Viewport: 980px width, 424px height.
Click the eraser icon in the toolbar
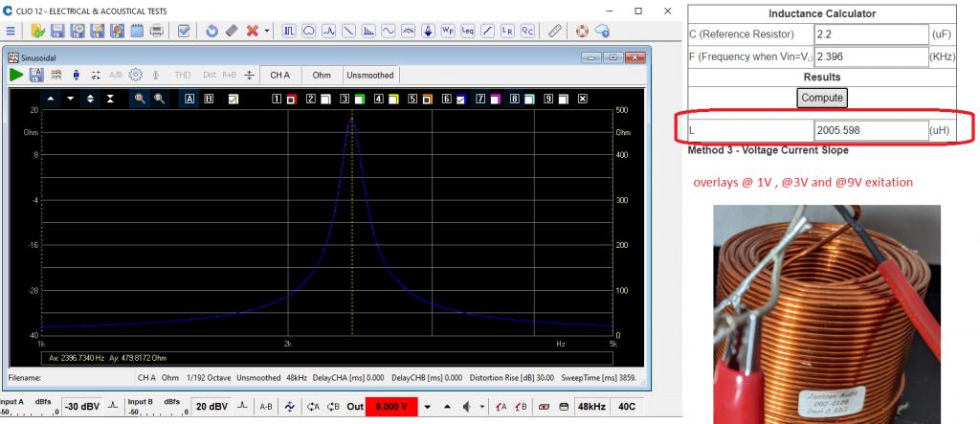click(232, 31)
